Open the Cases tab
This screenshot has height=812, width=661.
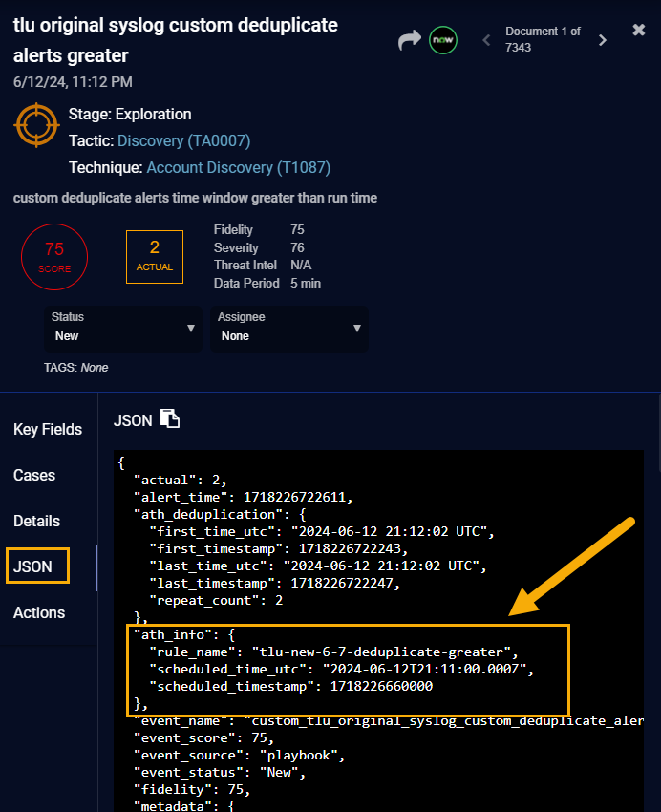tap(34, 475)
